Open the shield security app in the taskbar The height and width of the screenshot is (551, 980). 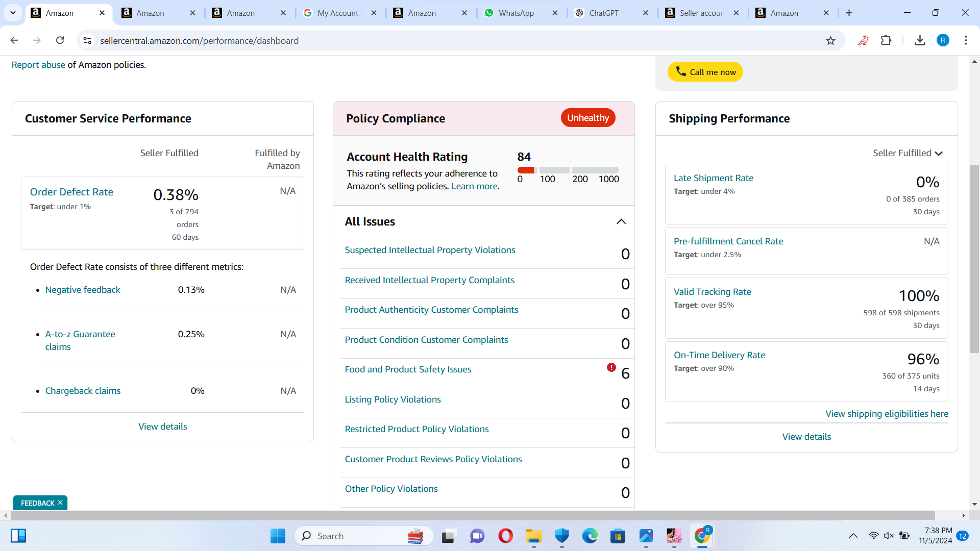coord(562,536)
